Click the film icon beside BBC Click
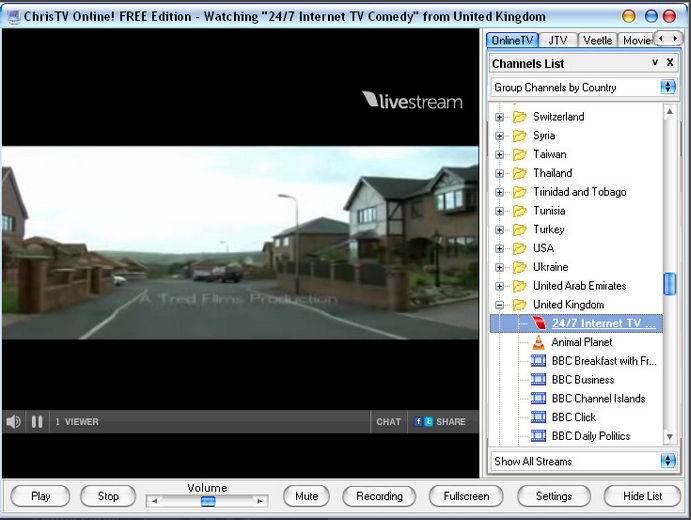Viewport: 691px width, 520px height. tap(539, 417)
